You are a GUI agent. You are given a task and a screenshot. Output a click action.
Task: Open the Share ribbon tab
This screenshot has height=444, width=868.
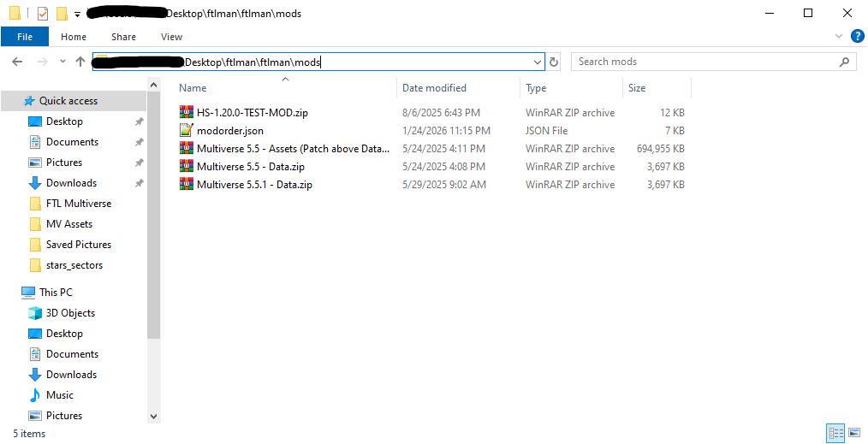(123, 37)
